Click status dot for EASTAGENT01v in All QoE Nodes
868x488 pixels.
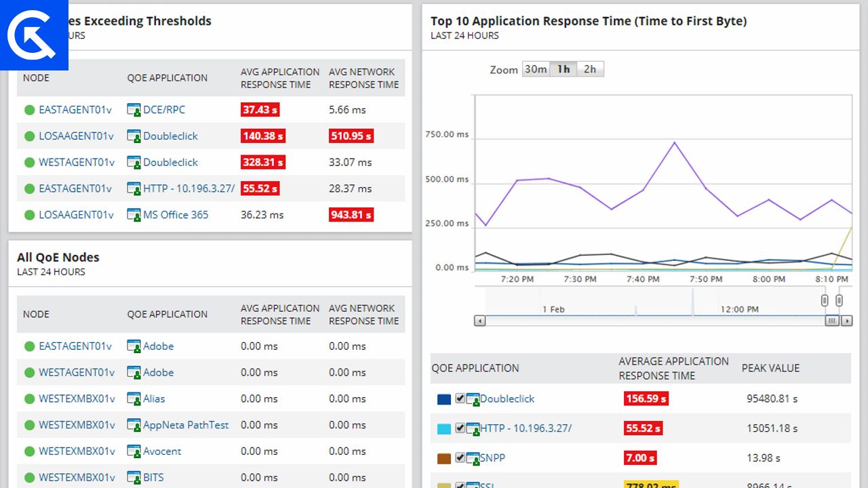[x=29, y=346]
